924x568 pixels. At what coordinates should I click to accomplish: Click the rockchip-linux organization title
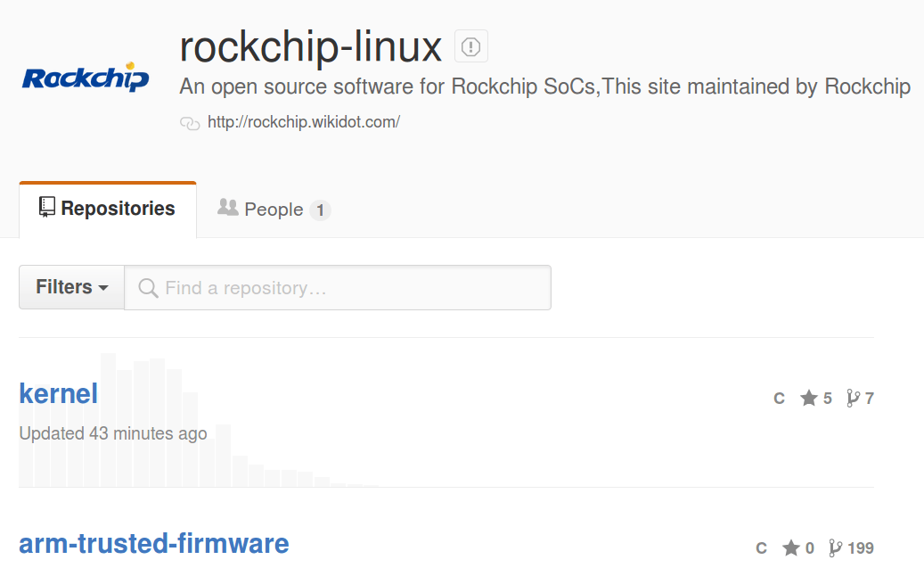pos(311,46)
